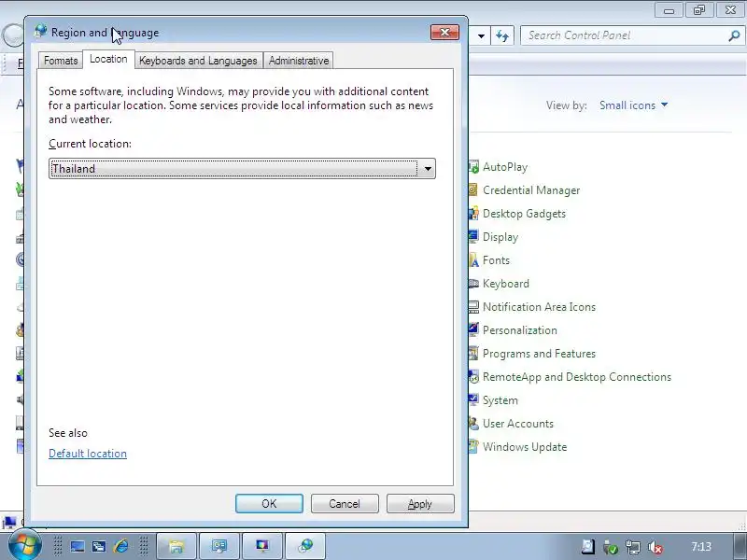Go to the Administrative tab
This screenshot has height=560, width=747.
[x=299, y=61]
